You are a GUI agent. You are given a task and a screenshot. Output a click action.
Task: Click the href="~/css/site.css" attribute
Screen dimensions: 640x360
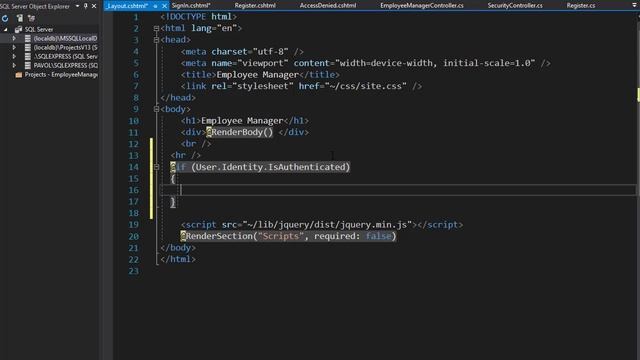(352, 86)
